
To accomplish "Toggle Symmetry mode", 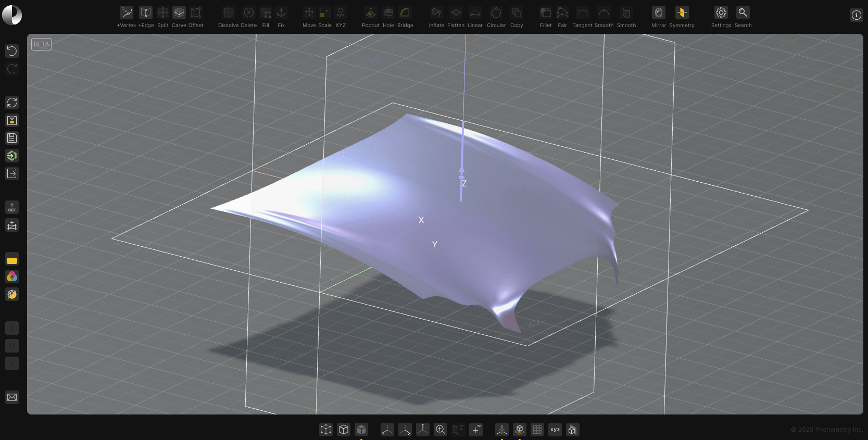I will click(682, 12).
